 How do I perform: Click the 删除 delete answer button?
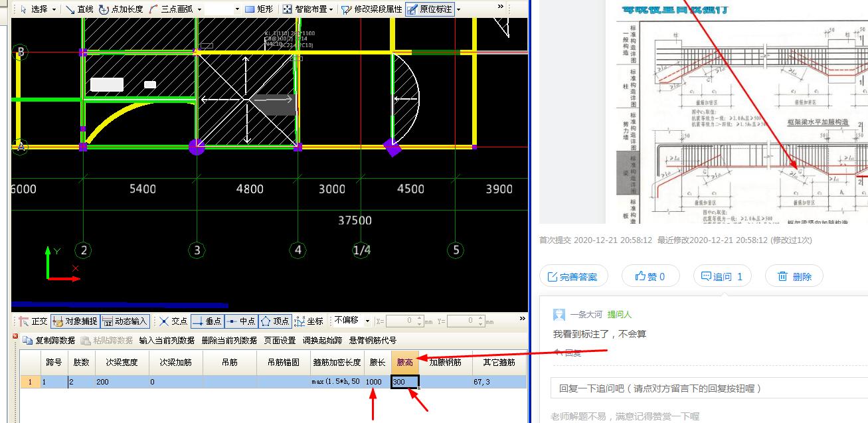(794, 276)
